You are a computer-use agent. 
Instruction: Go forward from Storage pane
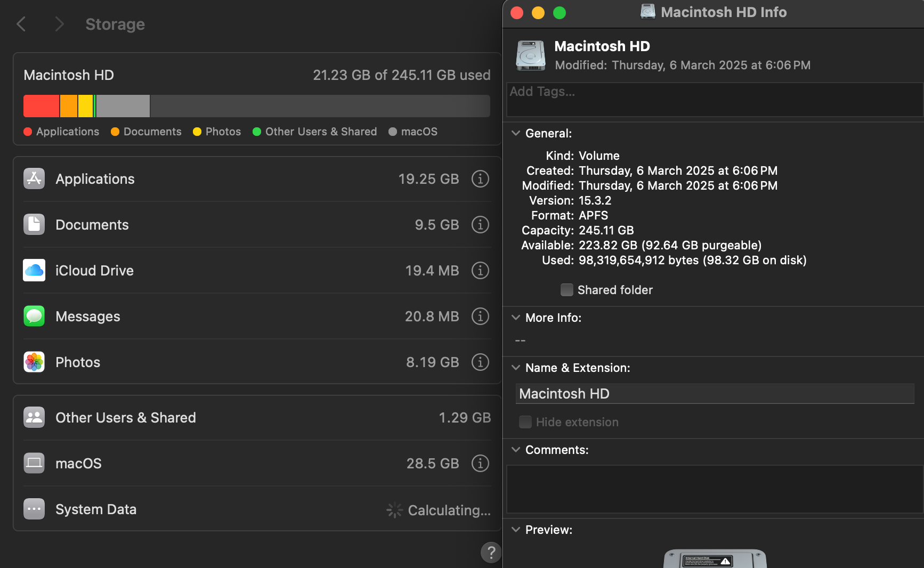(x=59, y=24)
